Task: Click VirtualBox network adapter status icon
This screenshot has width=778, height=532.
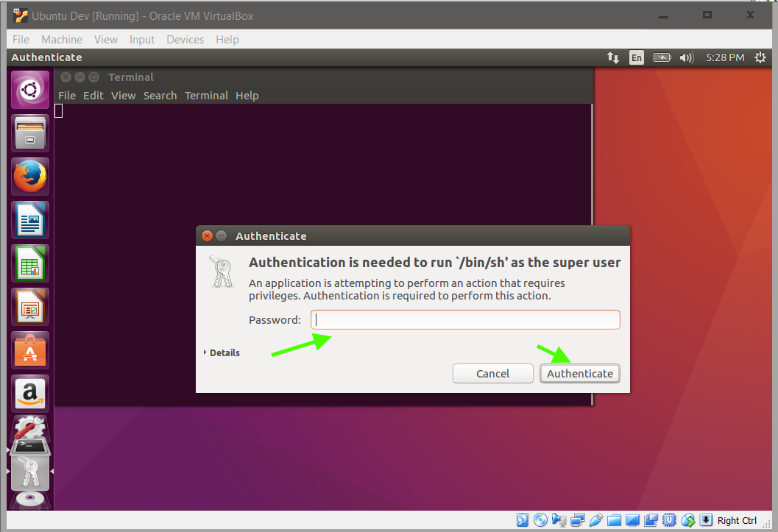Action: point(577,520)
